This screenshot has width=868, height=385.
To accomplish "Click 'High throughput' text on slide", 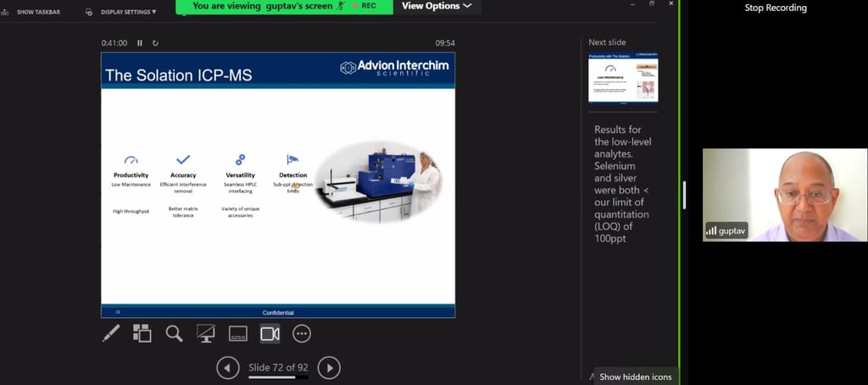I will coord(131,211).
